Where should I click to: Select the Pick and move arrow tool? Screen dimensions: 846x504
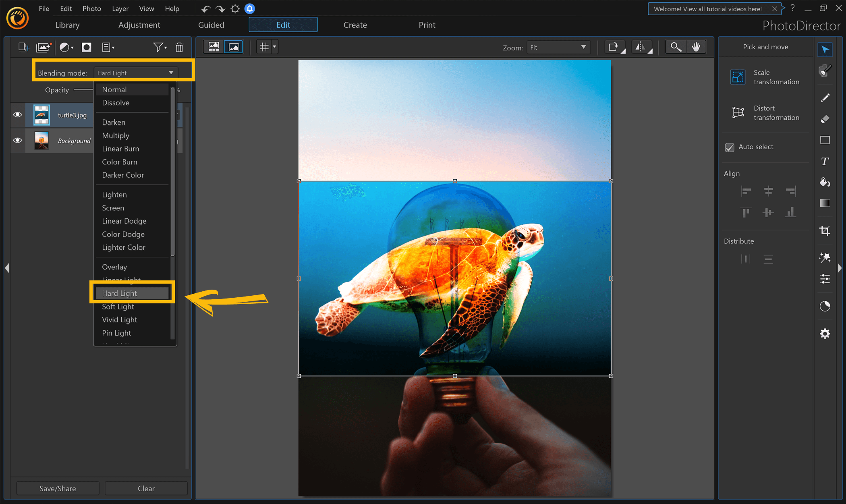(x=825, y=50)
